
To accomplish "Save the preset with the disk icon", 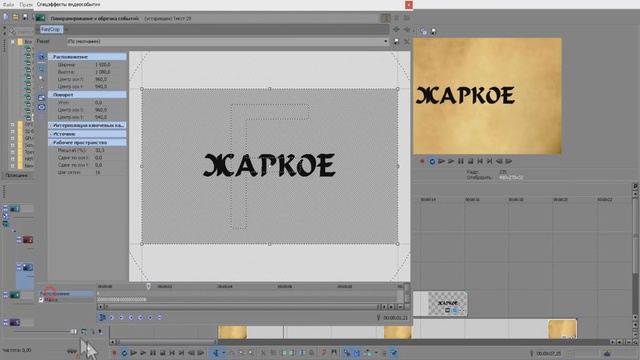I will (x=396, y=42).
